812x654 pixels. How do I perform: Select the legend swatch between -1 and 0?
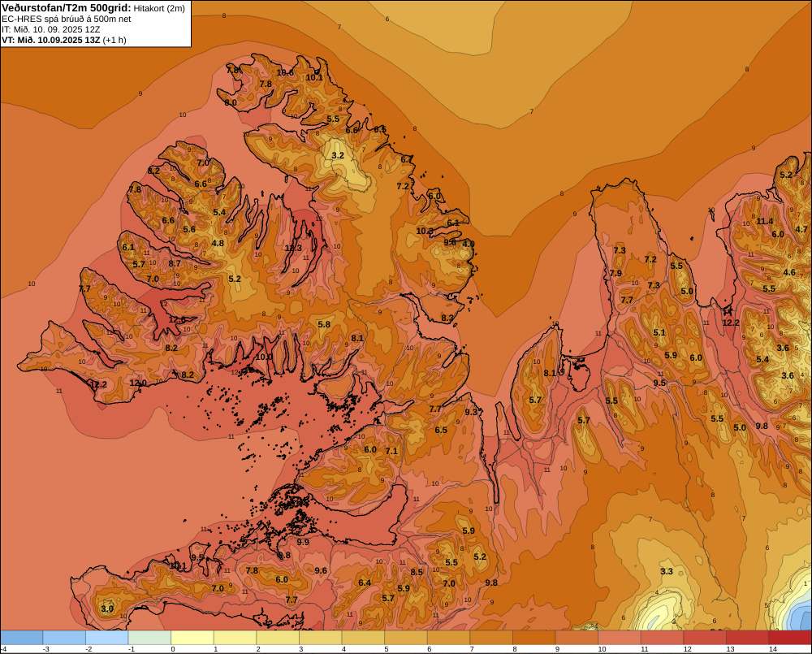tap(149, 638)
